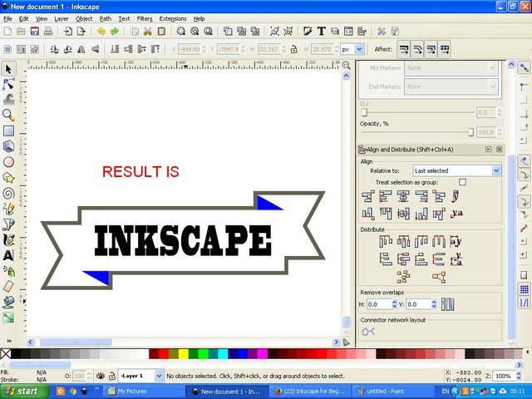
Task: Open the Extensions menu
Action: pos(173,18)
